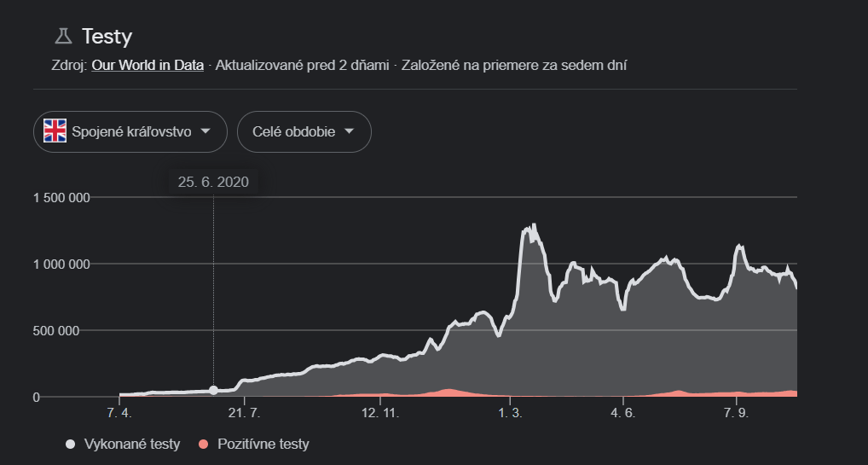
Task: Click the flask icon beside Testy
Action: click(x=63, y=36)
